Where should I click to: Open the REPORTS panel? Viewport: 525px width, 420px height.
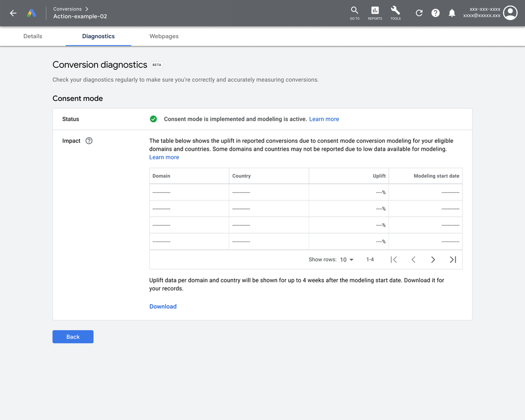[x=375, y=13]
